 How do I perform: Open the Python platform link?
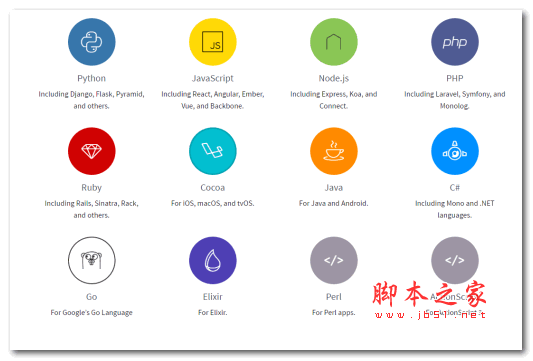(91, 79)
